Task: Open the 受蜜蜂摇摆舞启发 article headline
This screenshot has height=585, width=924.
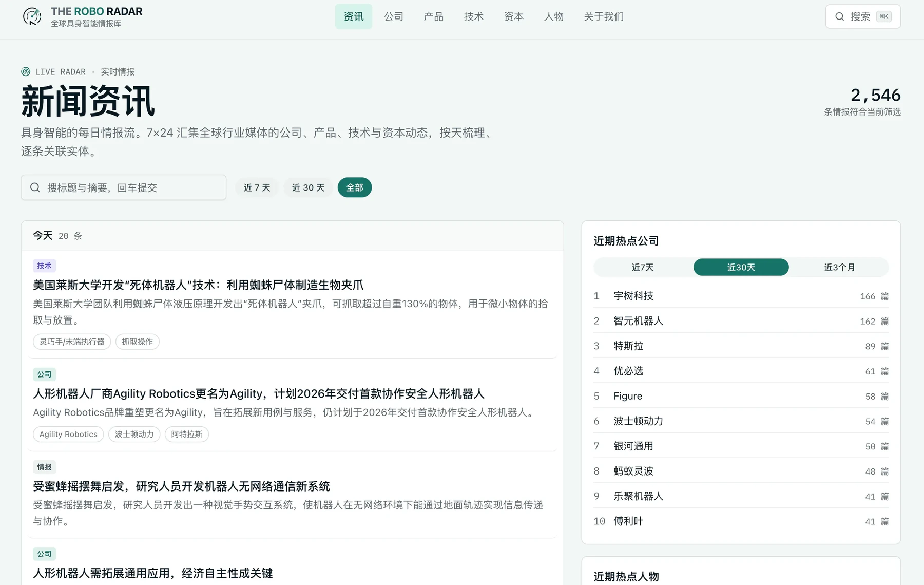Action: tap(181, 486)
